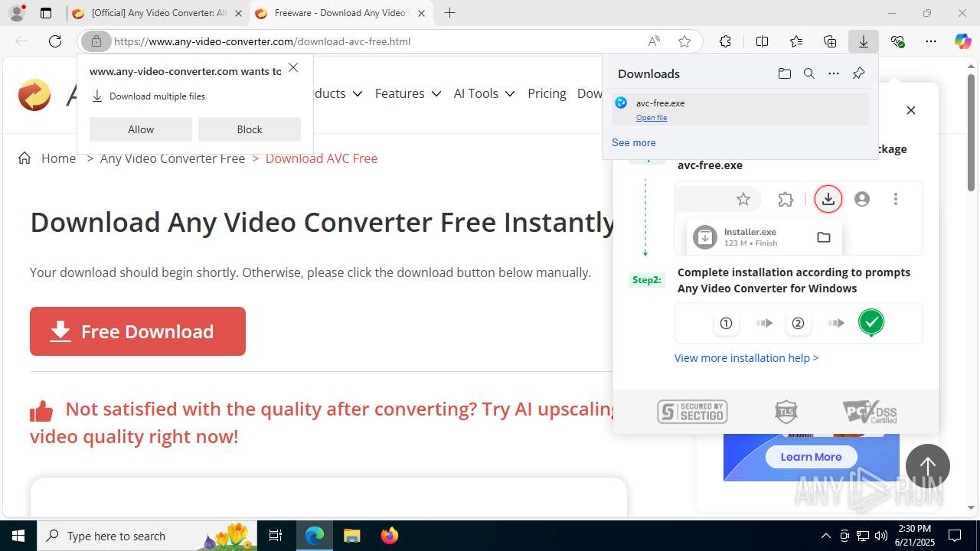Close the installation guide popup

point(911,110)
